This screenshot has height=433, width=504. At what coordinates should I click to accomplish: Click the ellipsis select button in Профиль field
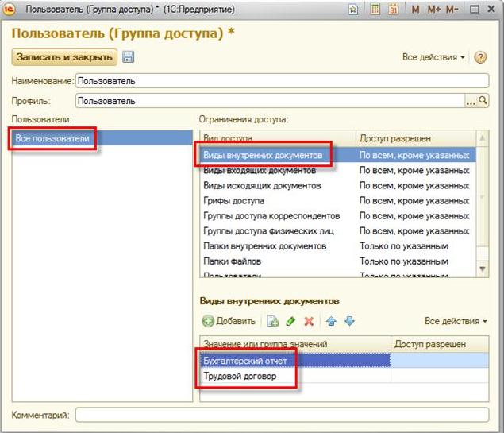click(x=471, y=101)
